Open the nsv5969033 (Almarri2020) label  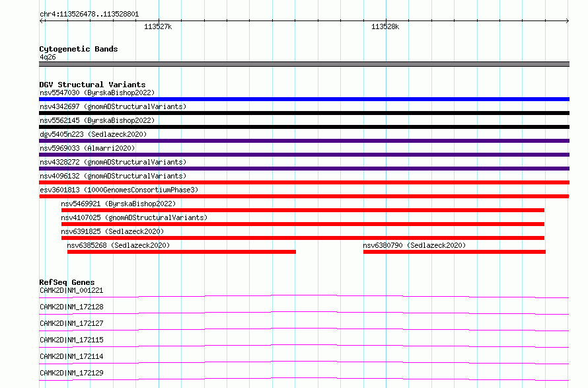point(87,148)
